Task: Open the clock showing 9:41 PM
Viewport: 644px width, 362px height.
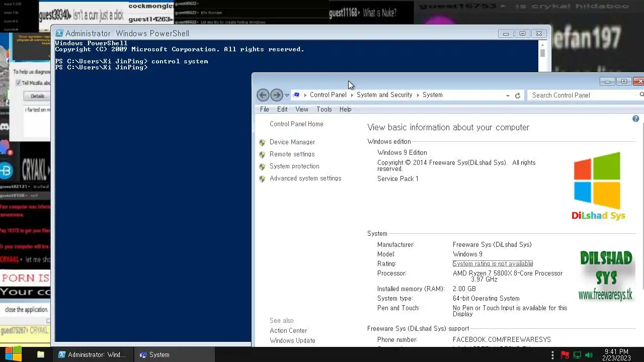Action: [616, 354]
